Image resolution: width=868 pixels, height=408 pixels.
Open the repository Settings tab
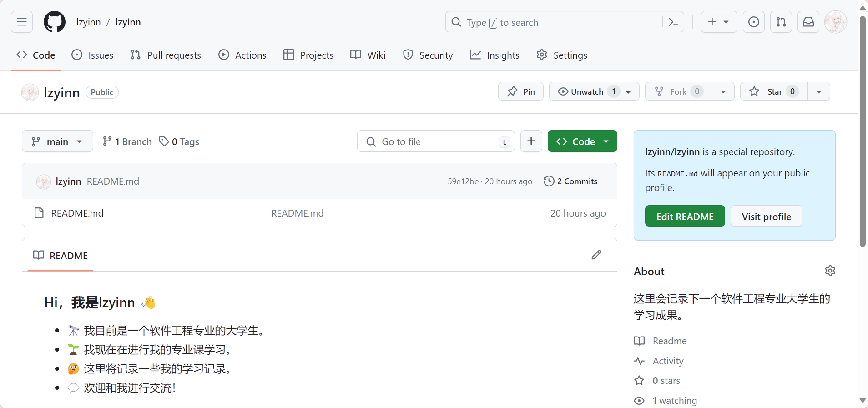point(562,55)
